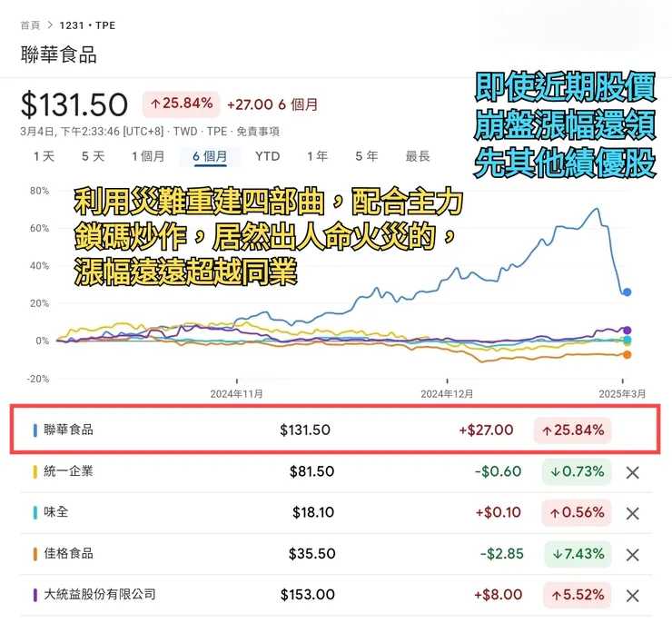Remove 味全 from comparison
Screen dimensions: 672x623
point(633,513)
